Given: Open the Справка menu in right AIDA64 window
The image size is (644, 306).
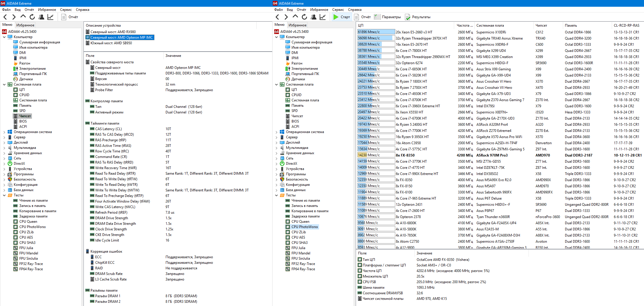Looking at the screenshot, I should [355, 10].
